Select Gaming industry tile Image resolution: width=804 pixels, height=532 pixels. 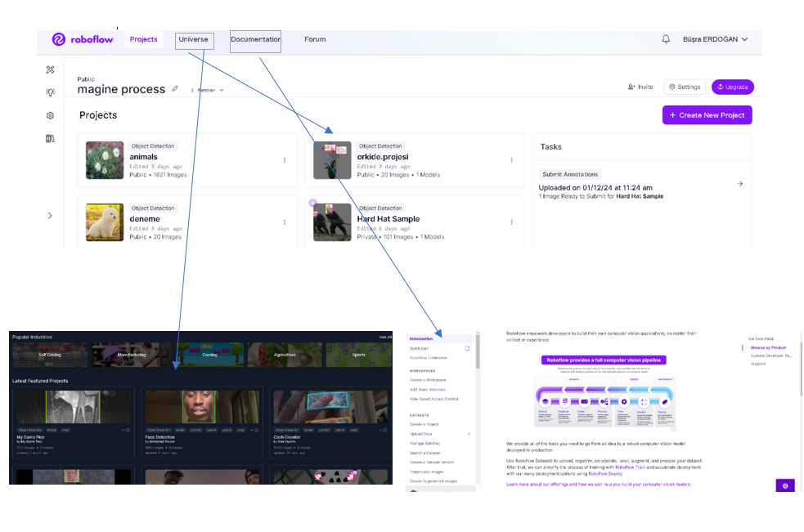[209, 355]
